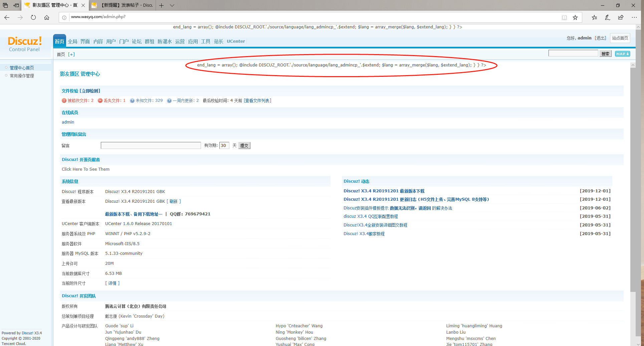Screen dimensions: 644x346
Task: Open the browser settings ellipsis menu
Action: (x=634, y=17)
